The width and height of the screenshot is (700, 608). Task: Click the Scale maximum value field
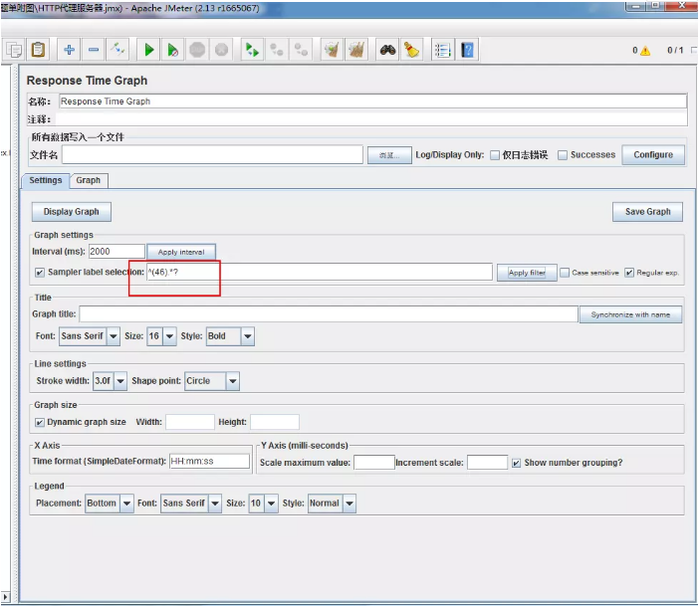[x=374, y=463]
